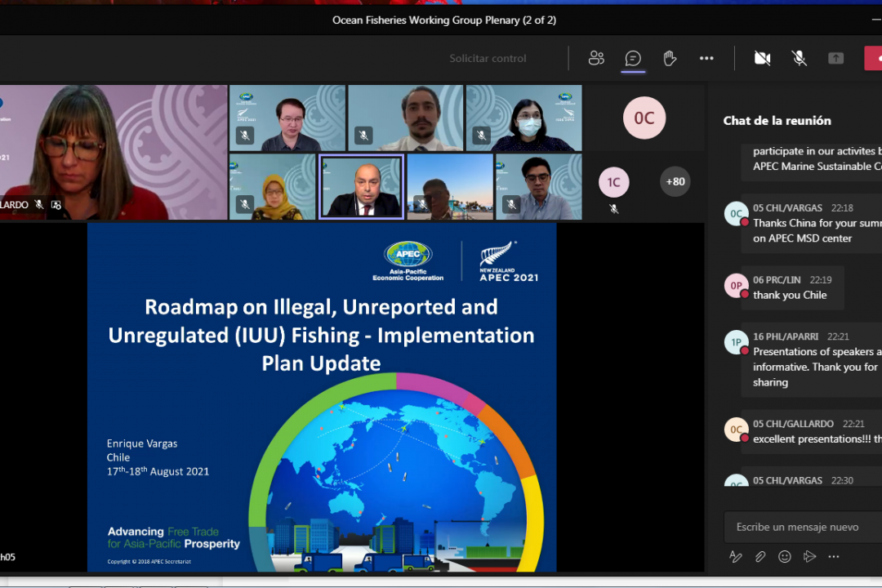Select the large video tile labeled LARDO

click(x=114, y=152)
